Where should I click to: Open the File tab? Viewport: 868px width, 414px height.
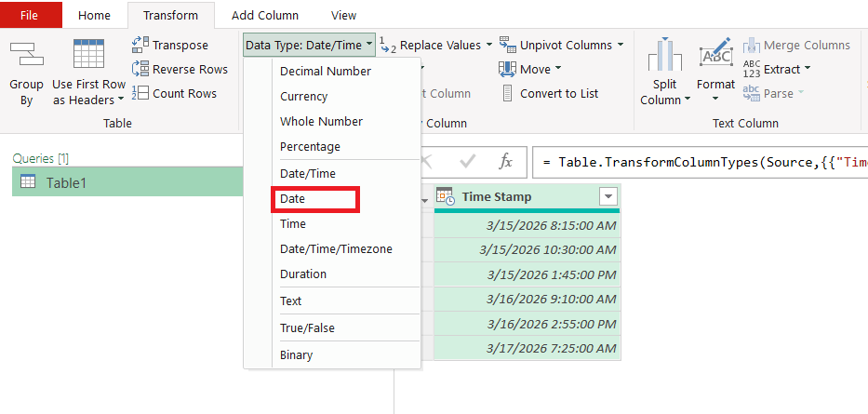pos(31,15)
